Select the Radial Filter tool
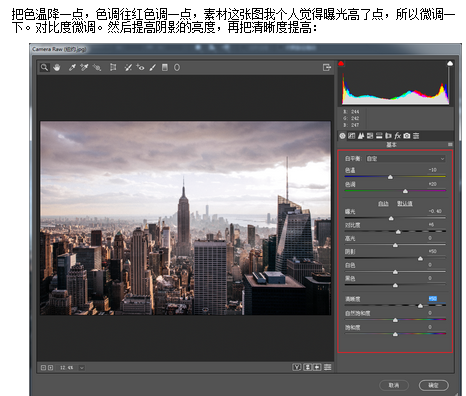The width and height of the screenshot is (466, 396). [x=177, y=67]
